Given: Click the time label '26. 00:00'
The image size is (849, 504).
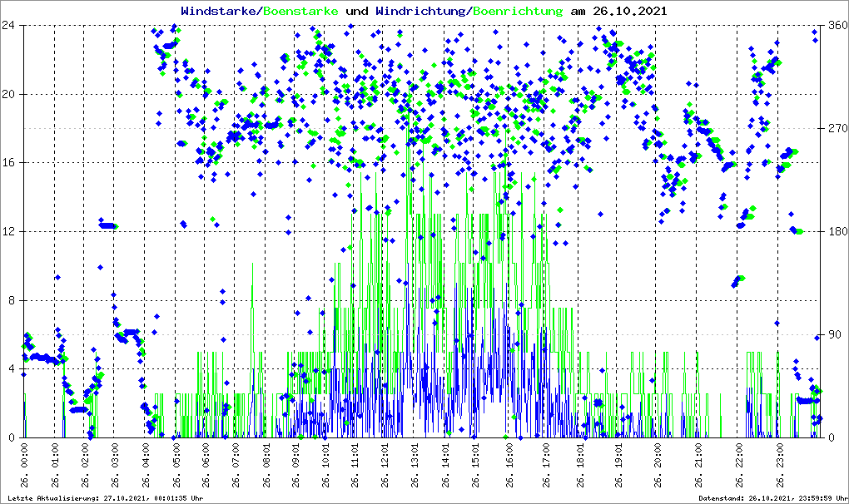Looking at the screenshot, I should click(24, 465).
